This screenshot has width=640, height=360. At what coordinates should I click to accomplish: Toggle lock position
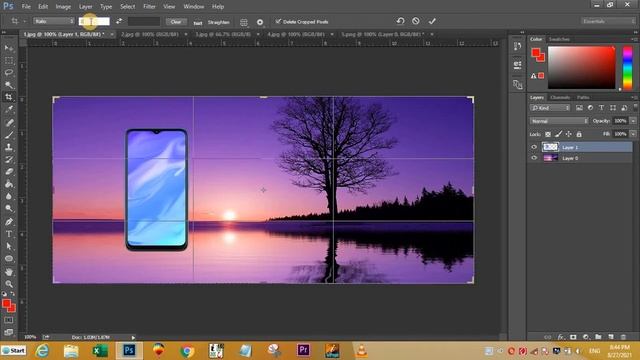(x=569, y=134)
